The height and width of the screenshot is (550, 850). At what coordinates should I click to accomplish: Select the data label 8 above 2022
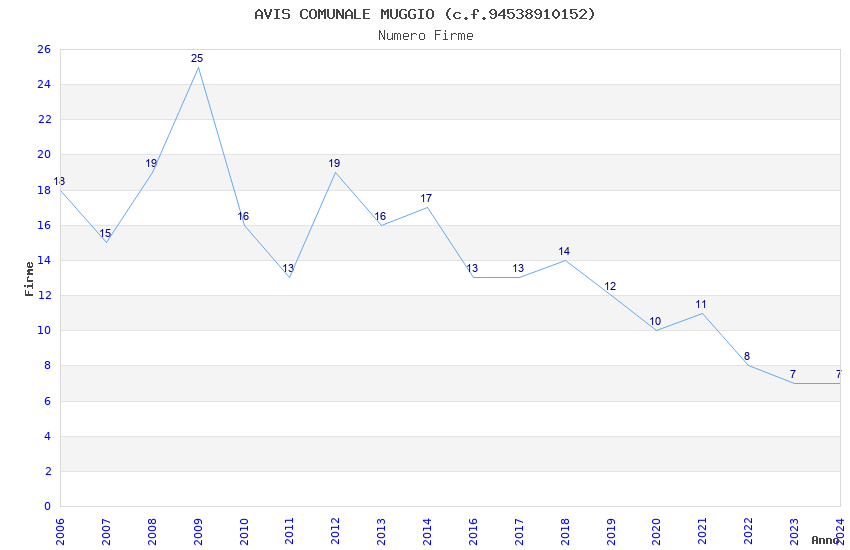tap(747, 357)
